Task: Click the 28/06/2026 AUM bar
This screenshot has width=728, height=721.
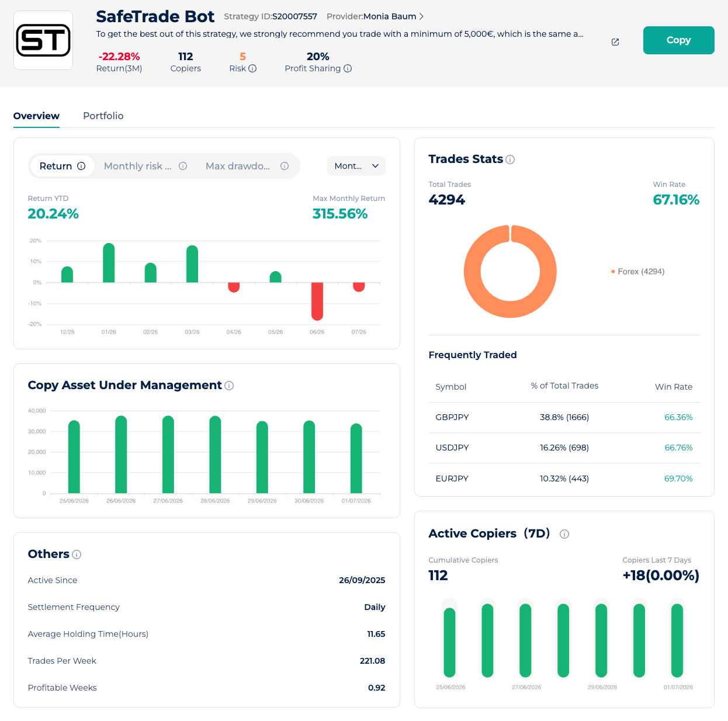Action: coord(215,455)
